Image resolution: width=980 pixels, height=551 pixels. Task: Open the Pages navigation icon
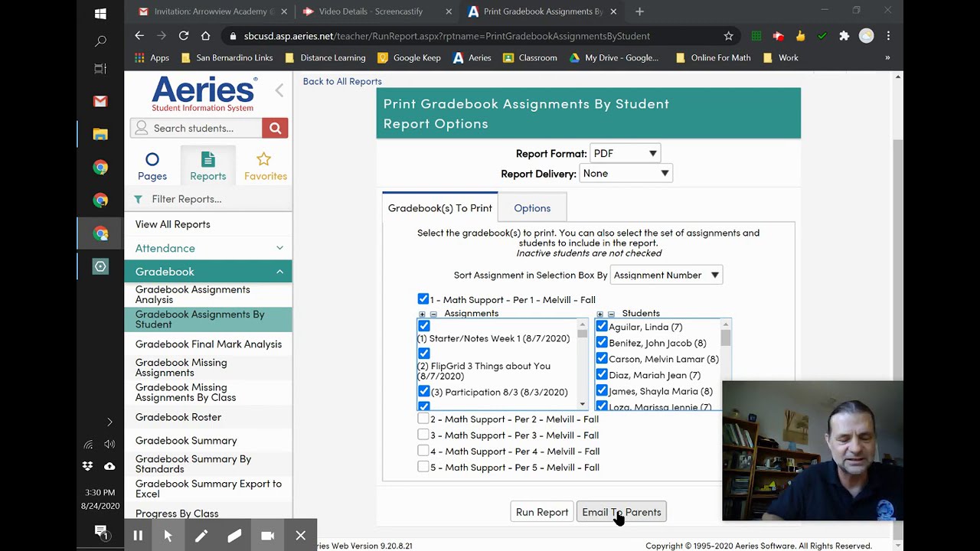[152, 166]
